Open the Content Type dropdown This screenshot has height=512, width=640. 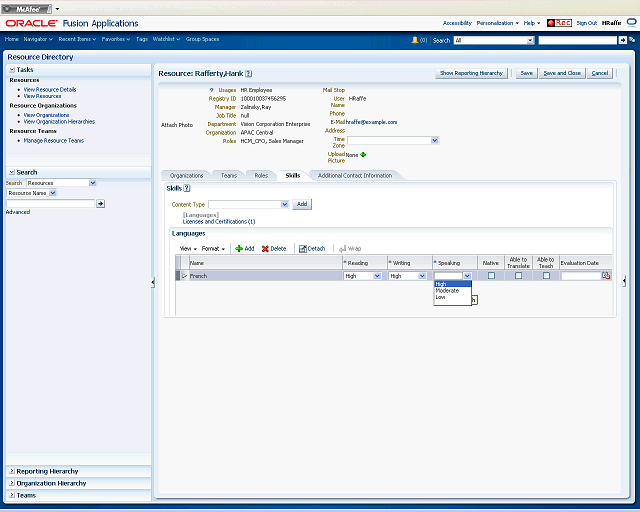tap(284, 204)
